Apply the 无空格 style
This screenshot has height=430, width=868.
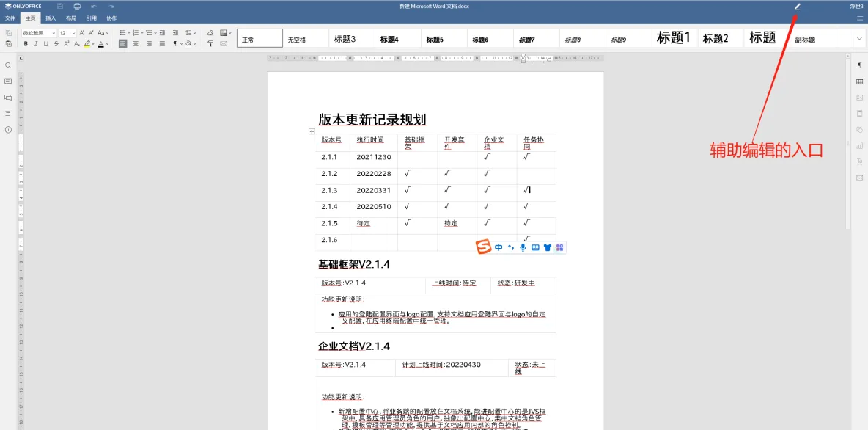tap(305, 39)
